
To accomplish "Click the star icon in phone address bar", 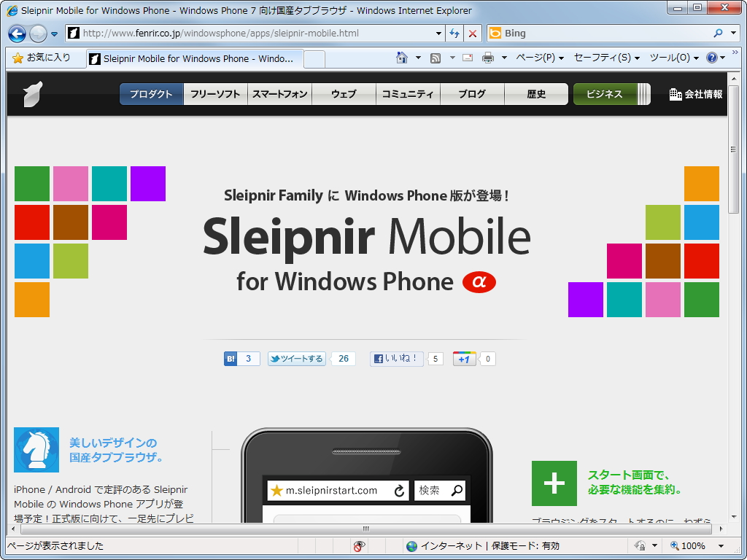I will [276, 491].
